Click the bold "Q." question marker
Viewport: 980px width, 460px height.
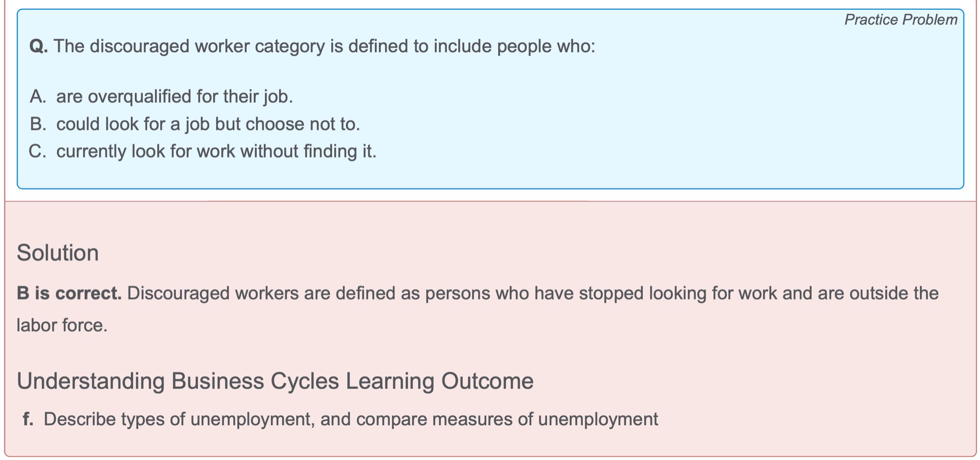point(39,46)
